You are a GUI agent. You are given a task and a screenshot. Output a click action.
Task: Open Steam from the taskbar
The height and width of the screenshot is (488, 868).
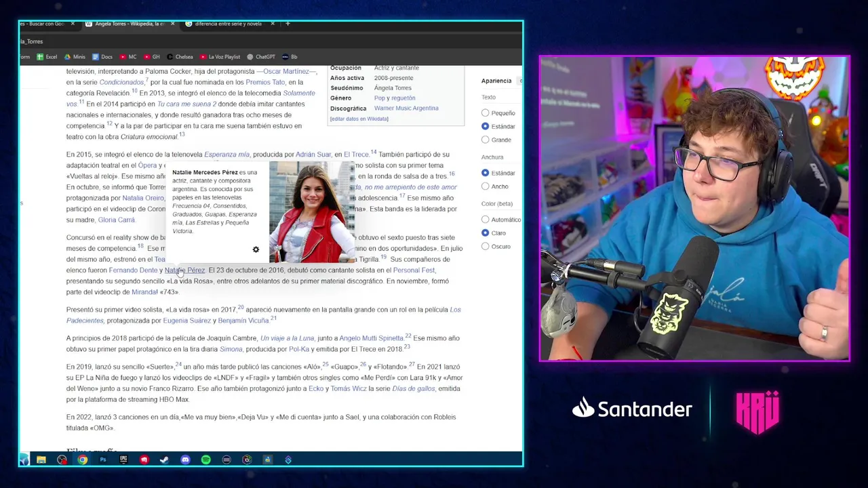[x=165, y=460]
